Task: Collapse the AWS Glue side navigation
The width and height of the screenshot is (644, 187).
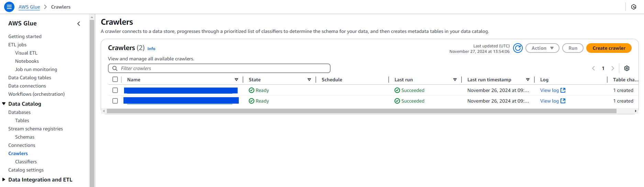Action: tap(79, 24)
